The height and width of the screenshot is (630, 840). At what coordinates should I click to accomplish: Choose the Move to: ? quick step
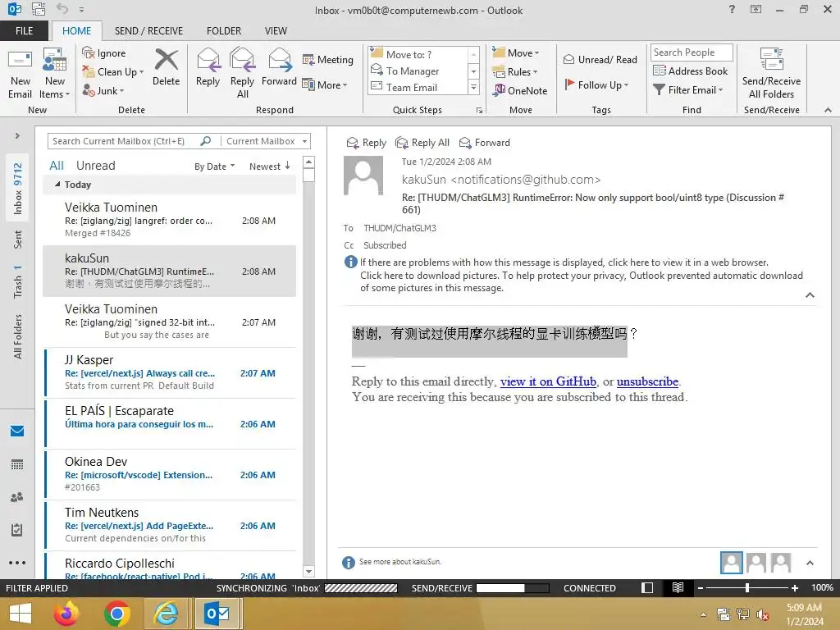point(412,55)
